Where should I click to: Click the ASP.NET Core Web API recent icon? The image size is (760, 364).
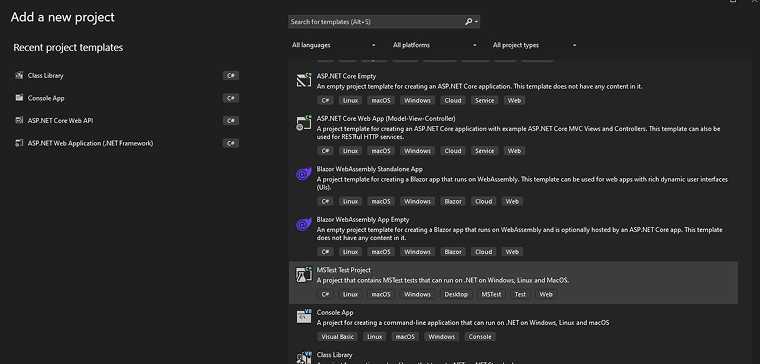[x=19, y=120]
